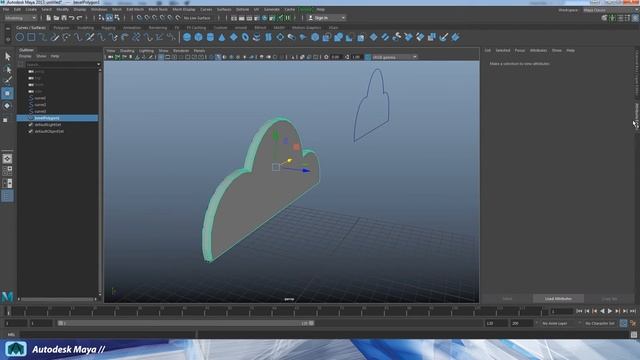The height and width of the screenshot is (360, 640).
Task: Create a NURBS cylinder from the shelf
Action: (210, 37)
